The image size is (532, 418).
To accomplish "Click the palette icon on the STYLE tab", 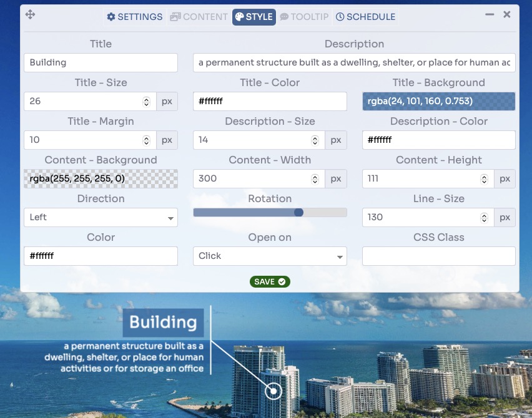I will click(x=241, y=17).
